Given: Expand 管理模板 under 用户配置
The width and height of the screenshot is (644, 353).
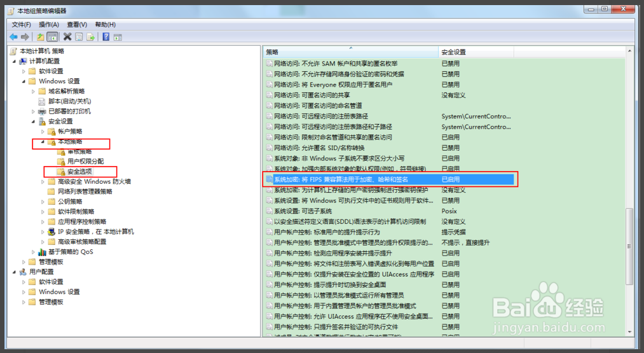Looking at the screenshot, I should pos(24,302).
